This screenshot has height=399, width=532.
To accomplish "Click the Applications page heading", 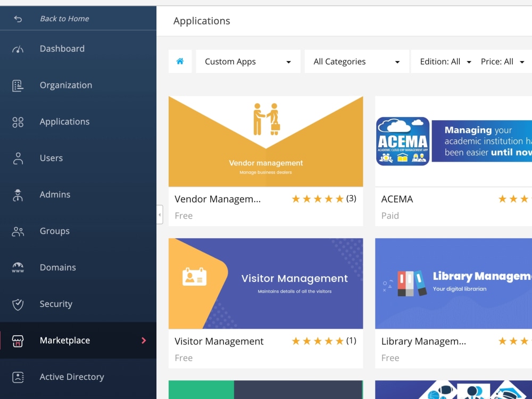I will [202, 21].
